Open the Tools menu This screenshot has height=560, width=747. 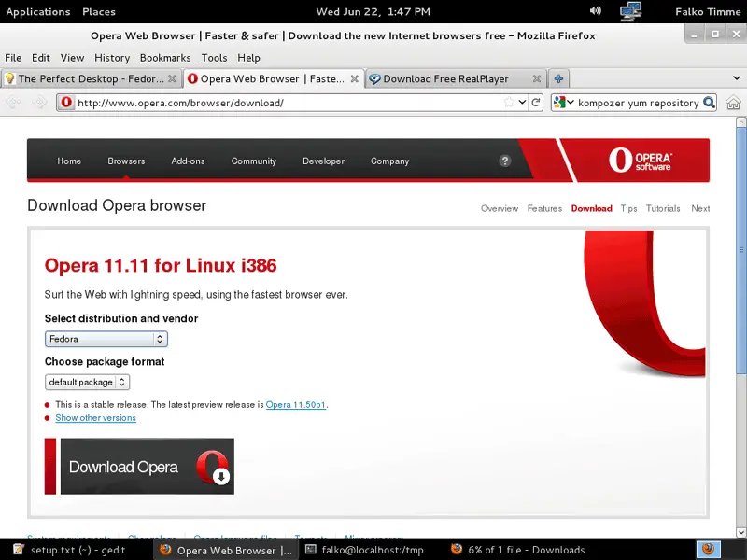pyautogui.click(x=214, y=58)
